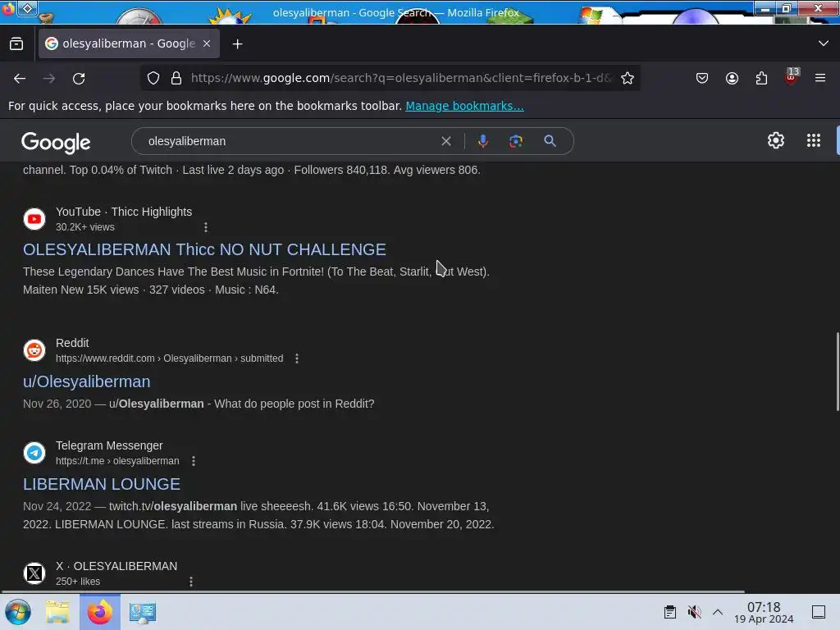840x630 pixels.
Task: Click 'X · OLESYALIBERMAN' source text
Action: click(x=116, y=566)
